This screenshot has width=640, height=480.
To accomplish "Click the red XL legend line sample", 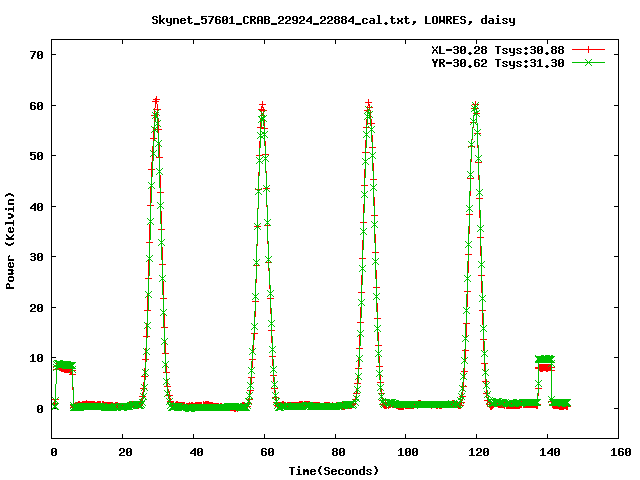I will (x=589, y=49).
